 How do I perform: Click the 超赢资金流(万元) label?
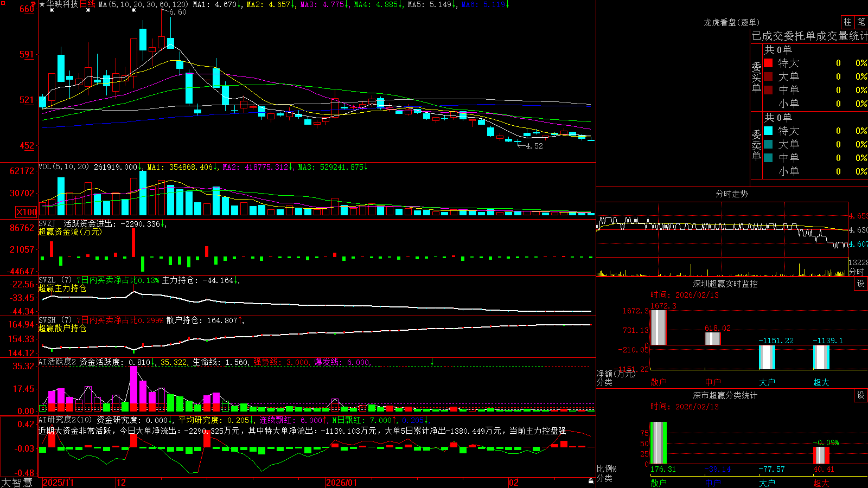[x=70, y=232]
